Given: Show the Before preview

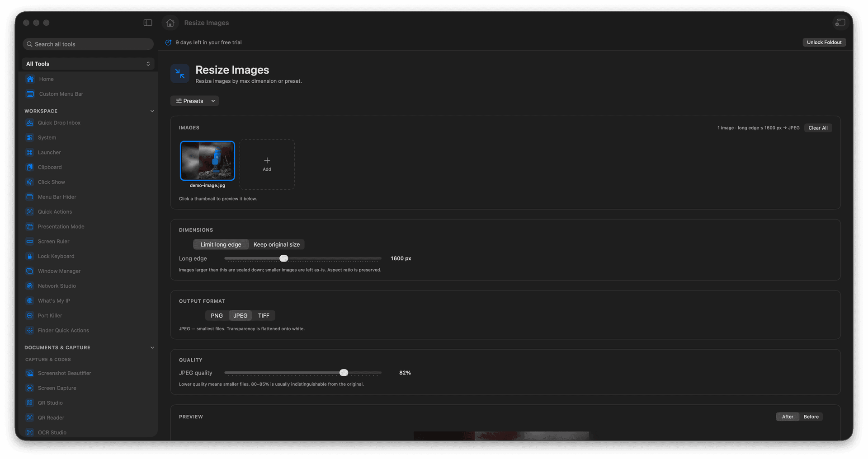Looking at the screenshot, I should pyautogui.click(x=811, y=417).
